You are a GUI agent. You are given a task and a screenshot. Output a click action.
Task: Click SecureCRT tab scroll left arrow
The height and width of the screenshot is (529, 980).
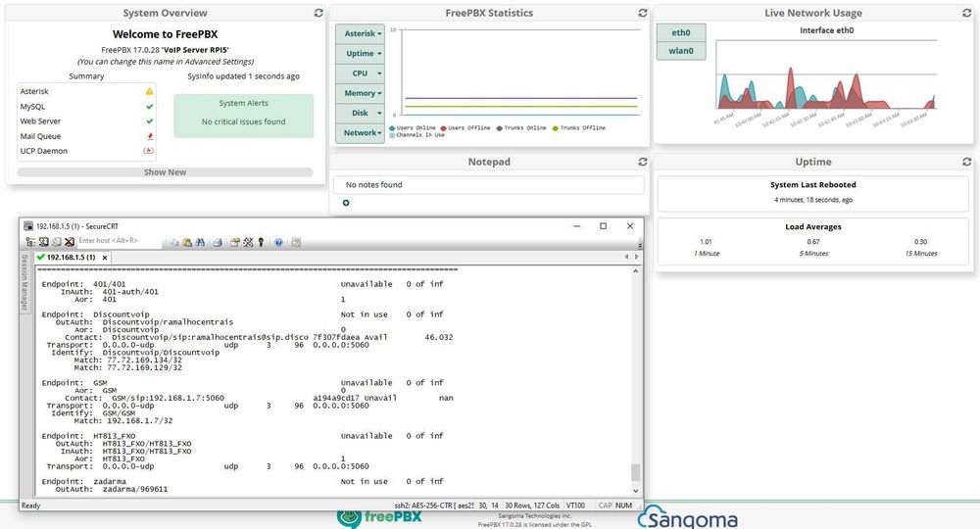click(627, 257)
